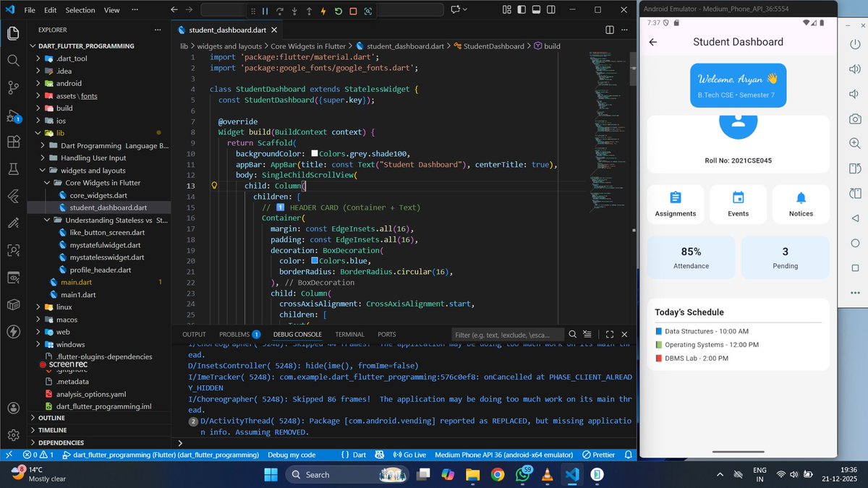Click Debug my code in status bar
This screenshot has height=488, width=868.
pyautogui.click(x=292, y=455)
